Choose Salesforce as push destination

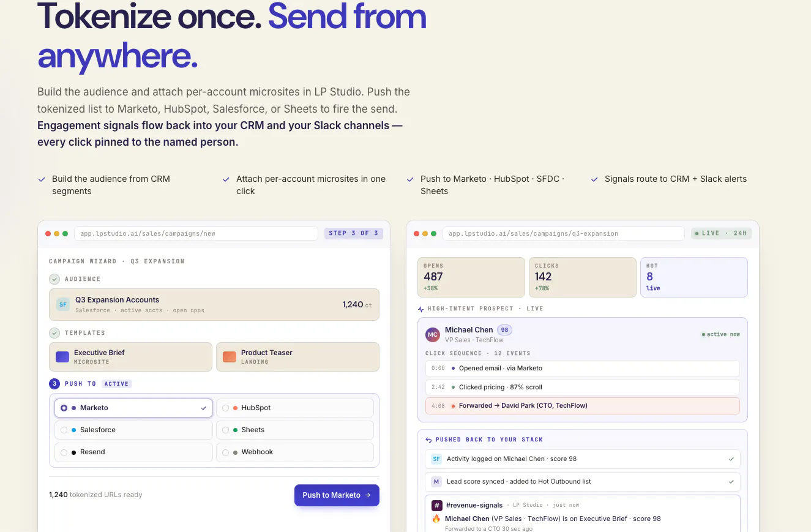133,430
